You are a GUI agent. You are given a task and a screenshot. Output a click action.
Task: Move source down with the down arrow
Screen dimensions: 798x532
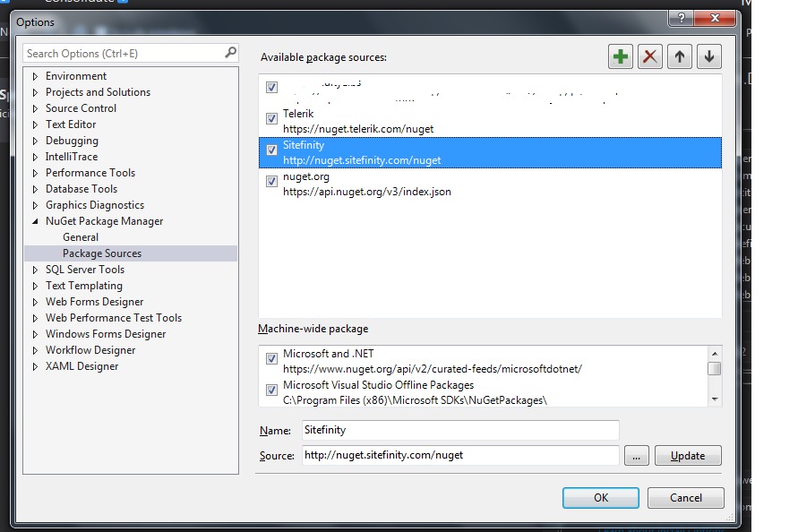click(708, 56)
